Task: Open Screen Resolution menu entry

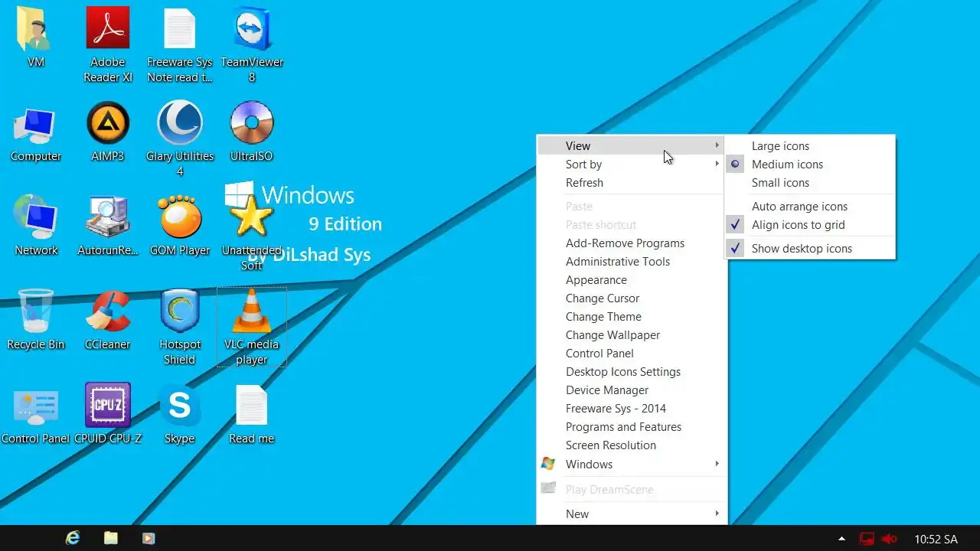Action: [x=632, y=445]
